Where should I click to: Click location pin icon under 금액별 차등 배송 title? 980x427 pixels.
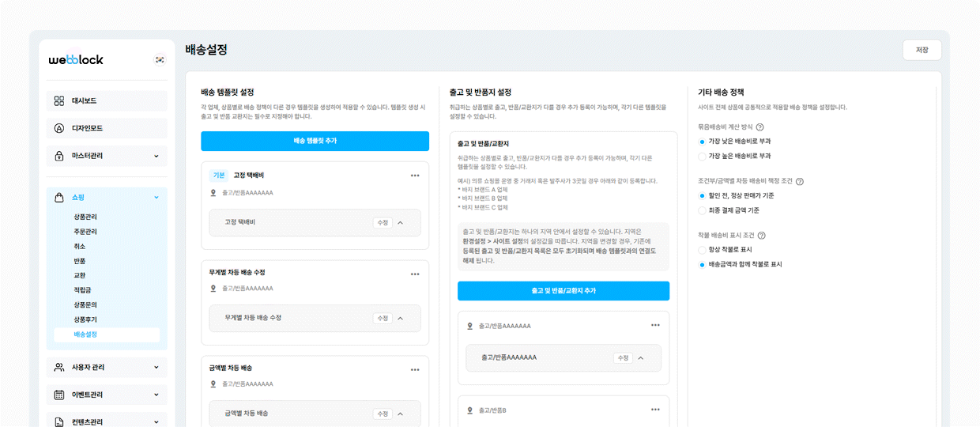(213, 384)
